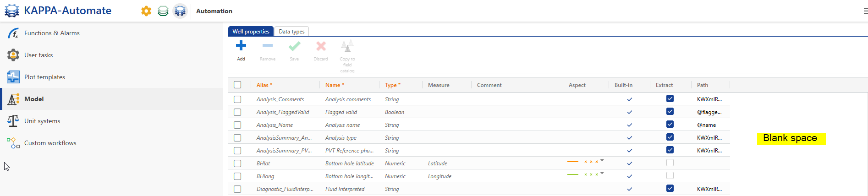Select the Diagnostic_FluidInterp... row checkbox
Viewport: 868px width, 196px height.
[x=237, y=189]
